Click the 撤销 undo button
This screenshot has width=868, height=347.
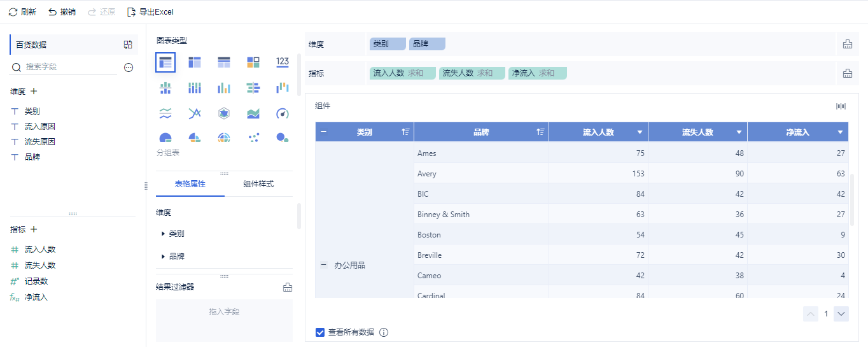(x=62, y=12)
